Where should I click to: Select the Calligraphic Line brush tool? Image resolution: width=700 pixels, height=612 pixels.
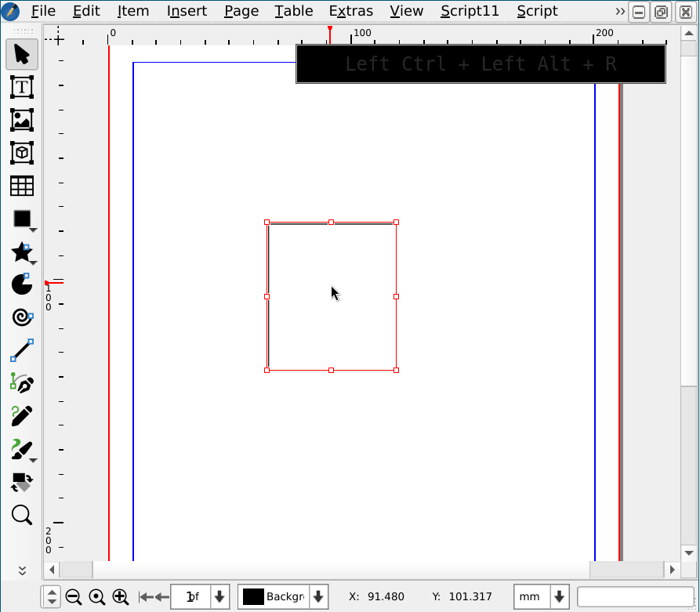[x=21, y=450]
